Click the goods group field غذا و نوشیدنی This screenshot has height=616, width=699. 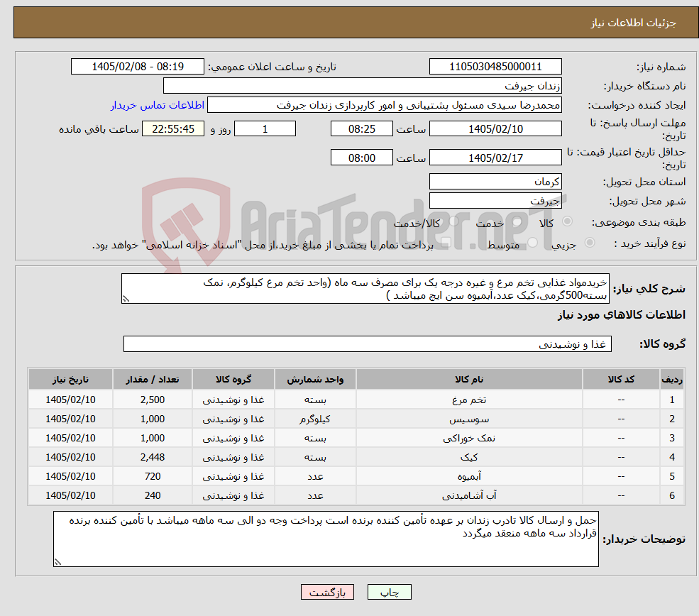pyautogui.click(x=368, y=343)
